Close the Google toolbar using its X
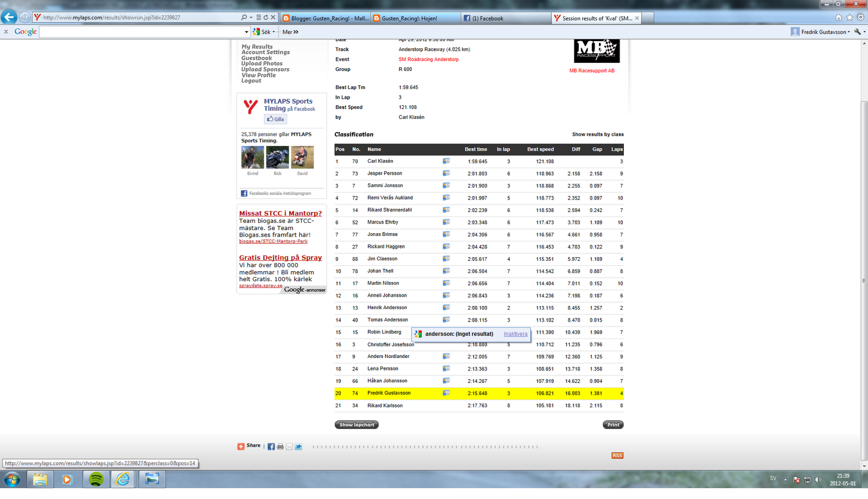This screenshot has height=499, width=868. pyautogui.click(x=6, y=32)
